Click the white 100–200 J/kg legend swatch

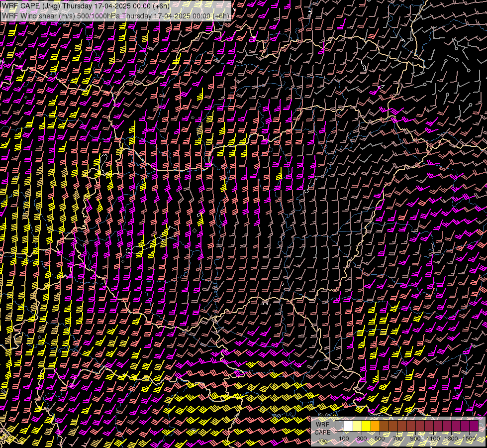tap(349, 426)
